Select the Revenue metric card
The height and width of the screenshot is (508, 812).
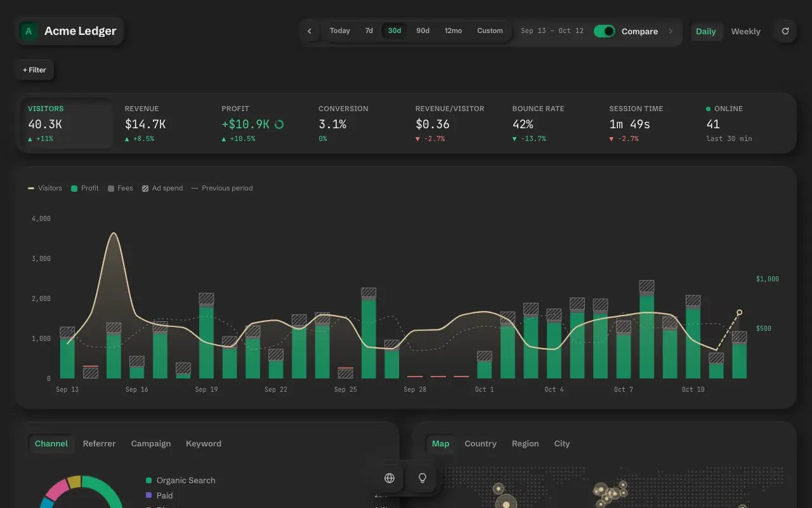click(164, 123)
